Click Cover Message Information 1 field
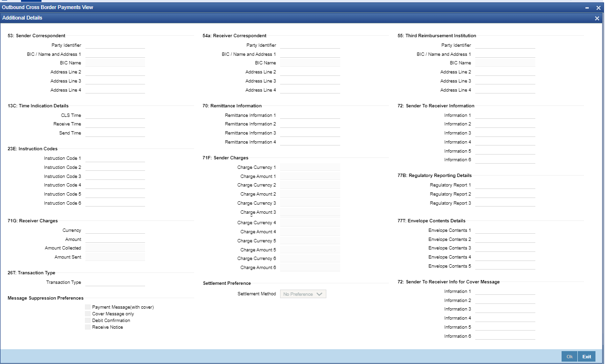The image size is (605, 364). tap(505, 291)
